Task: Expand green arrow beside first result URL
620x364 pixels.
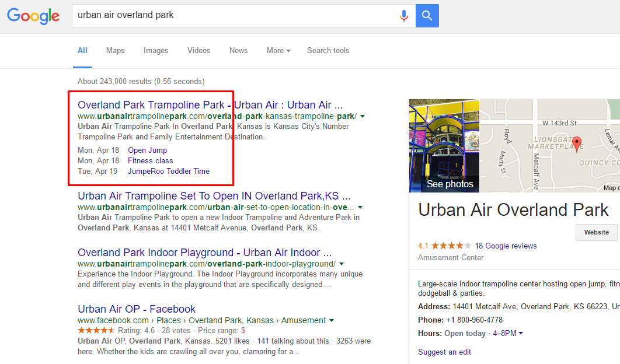Action: [x=363, y=117]
